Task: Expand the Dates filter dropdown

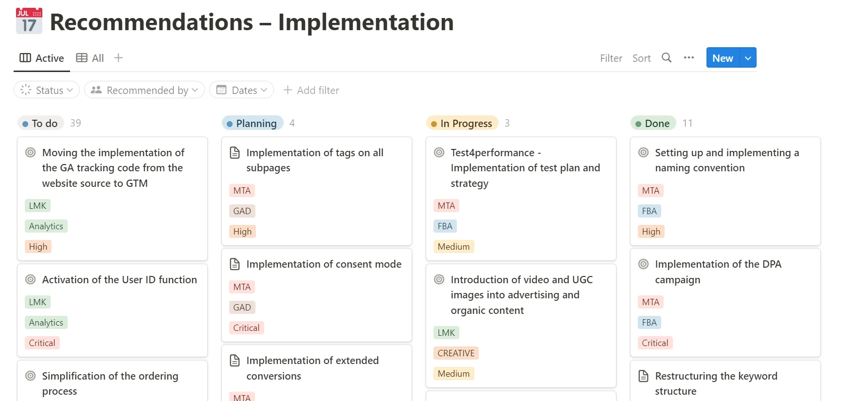Action: coord(241,90)
